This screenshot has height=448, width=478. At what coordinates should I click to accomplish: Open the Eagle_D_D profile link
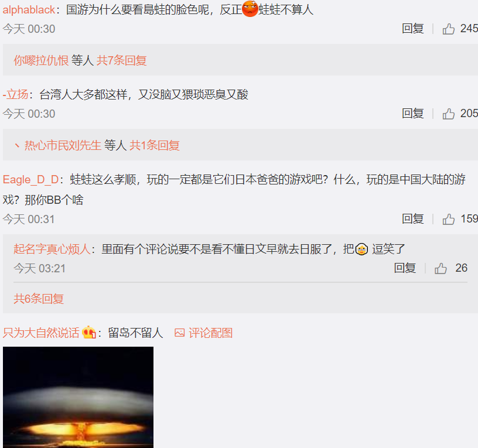click(31, 180)
